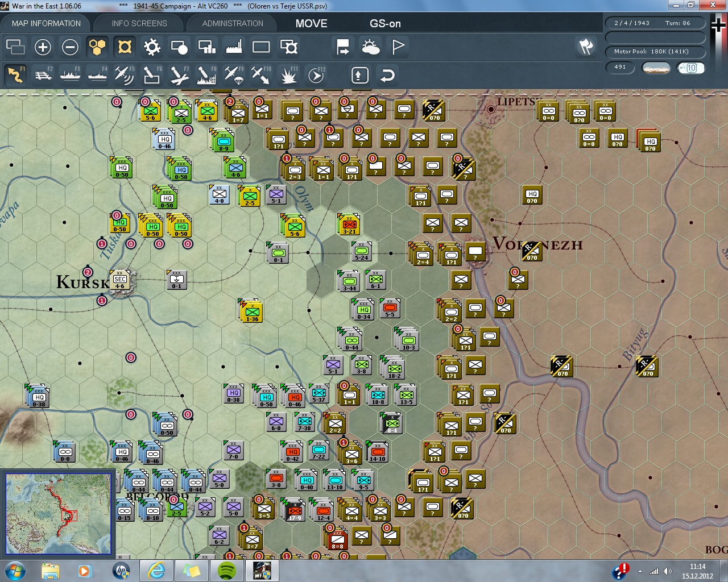Select the F9 air transport mode
This screenshot has height=582, width=728.
[234, 75]
